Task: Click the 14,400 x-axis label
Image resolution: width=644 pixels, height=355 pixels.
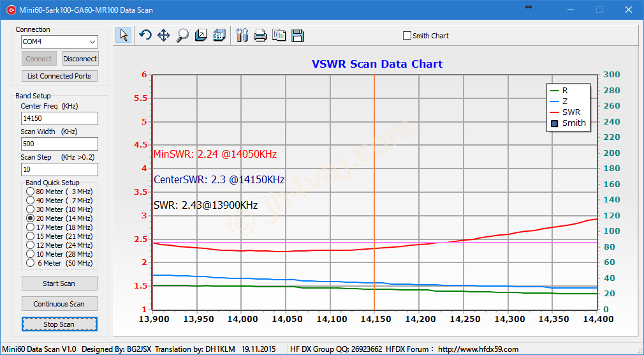Action: point(597,319)
